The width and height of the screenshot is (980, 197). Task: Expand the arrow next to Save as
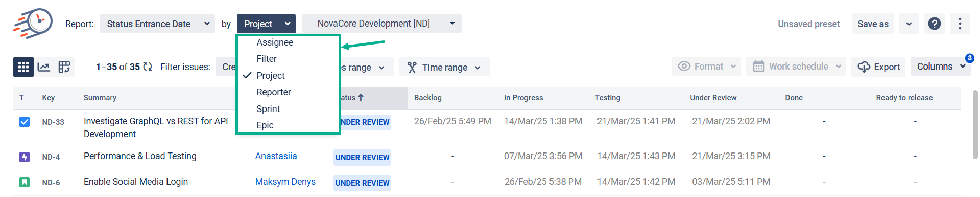(x=909, y=24)
